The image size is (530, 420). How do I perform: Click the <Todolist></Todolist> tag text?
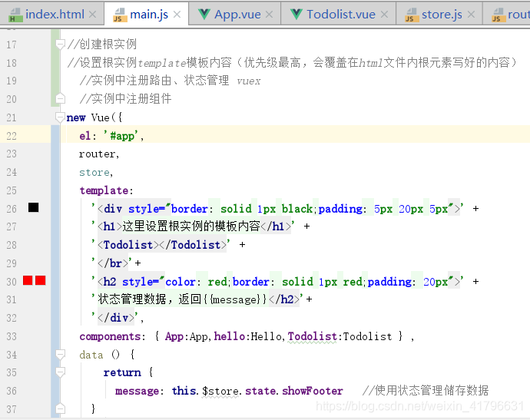[162, 245]
